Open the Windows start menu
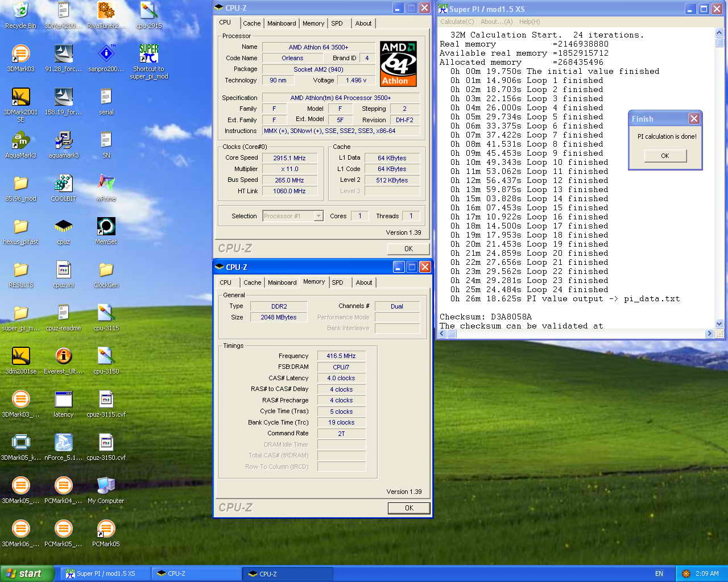Viewport: 728px width, 582px height. click(27, 573)
